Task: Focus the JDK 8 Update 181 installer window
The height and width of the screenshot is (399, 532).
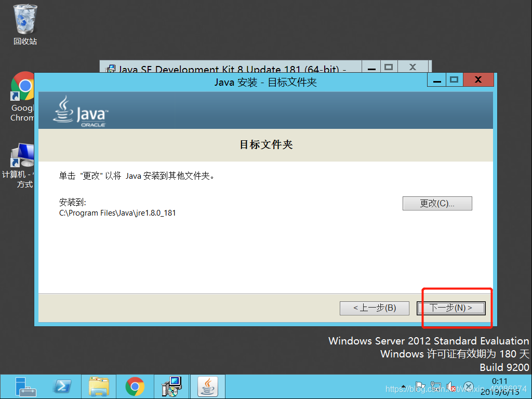Action: point(234,68)
